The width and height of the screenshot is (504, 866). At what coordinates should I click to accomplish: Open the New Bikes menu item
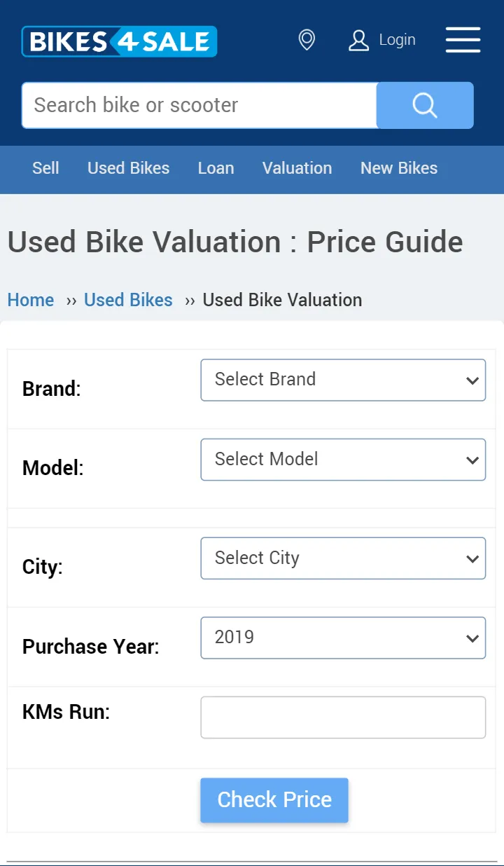(399, 168)
